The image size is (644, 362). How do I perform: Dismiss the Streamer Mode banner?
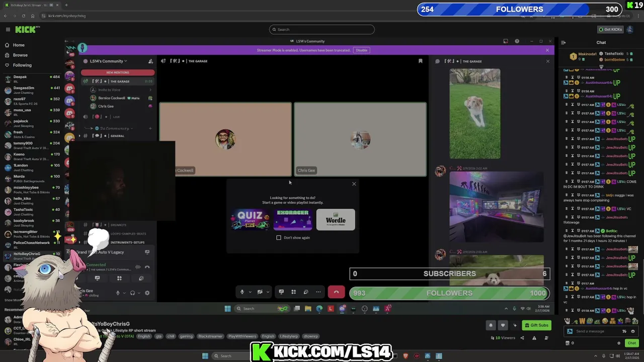pyautogui.click(x=547, y=50)
